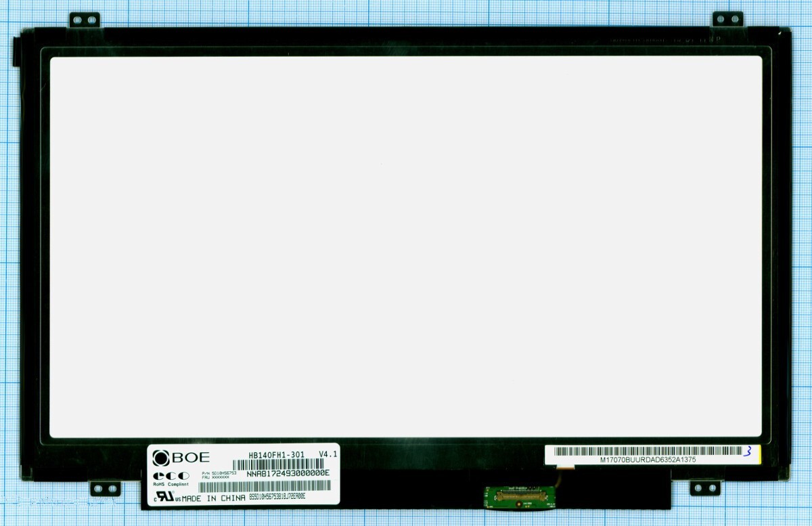
Task: Click the barcode below HB140FH1-301
Action: click(279, 464)
